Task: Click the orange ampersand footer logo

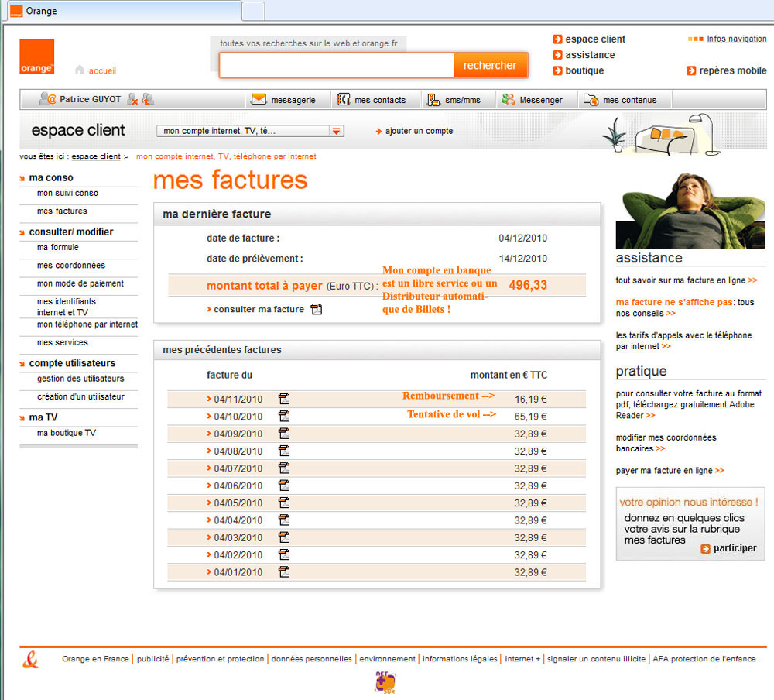Action: coord(31,660)
